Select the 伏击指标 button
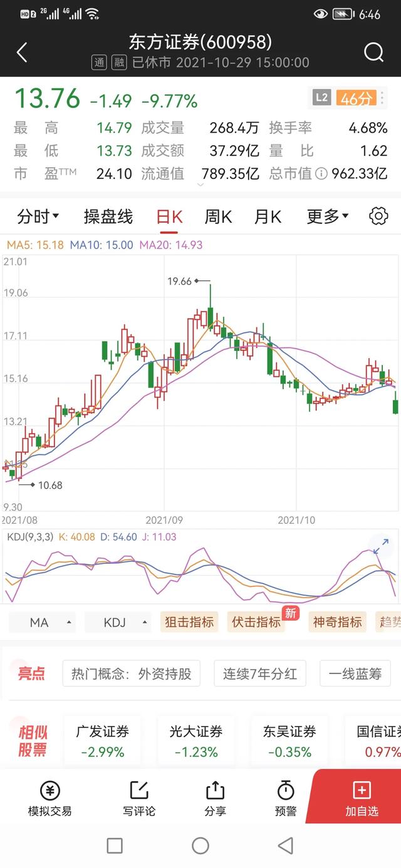This screenshot has width=401, height=868. click(x=256, y=622)
